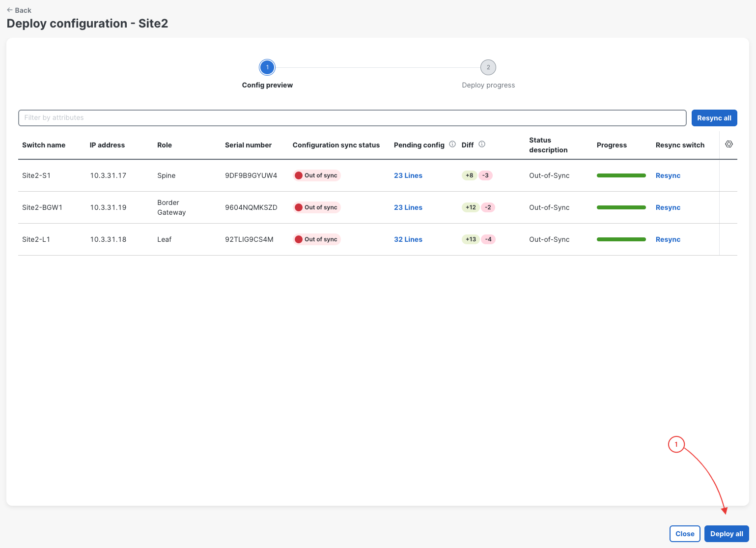Click info icon next to Pending config
The height and width of the screenshot is (548, 756).
point(452,144)
